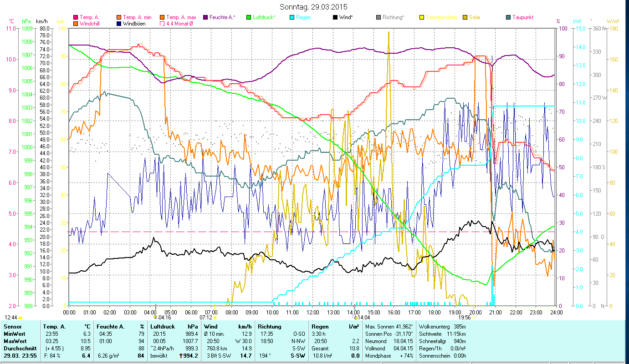Click the current pressure value '994.2'
This screenshot has width=629, height=364.
pyautogui.click(x=190, y=356)
